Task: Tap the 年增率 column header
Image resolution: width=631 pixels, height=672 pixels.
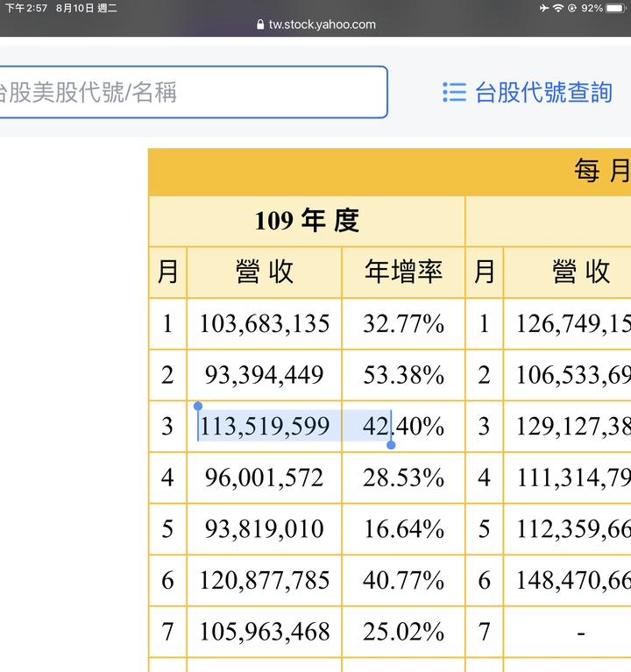Action: coord(403,272)
